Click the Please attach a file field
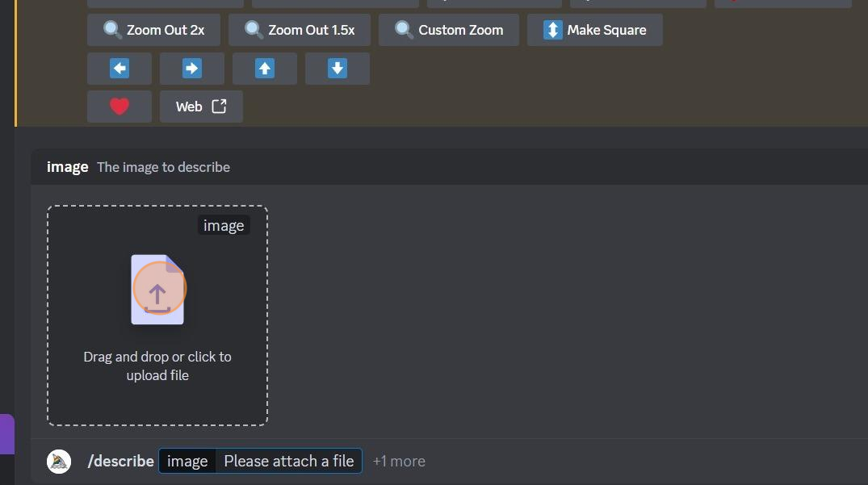Screen dimensions: 868x485 click(289, 461)
